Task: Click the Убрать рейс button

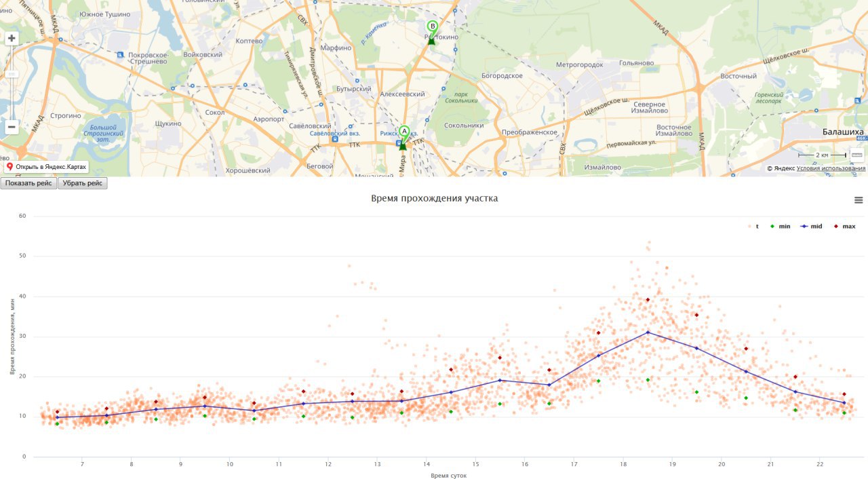Action: coord(83,183)
